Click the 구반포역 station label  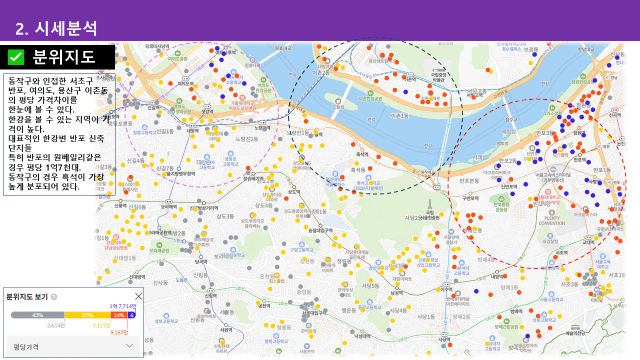(x=470, y=198)
